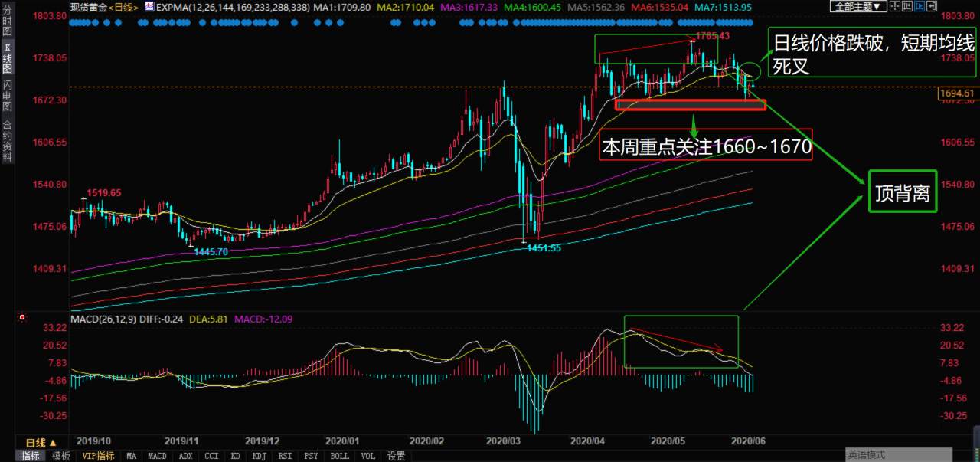Click the 1451.55 low price label
980x462 pixels.
click(544, 247)
